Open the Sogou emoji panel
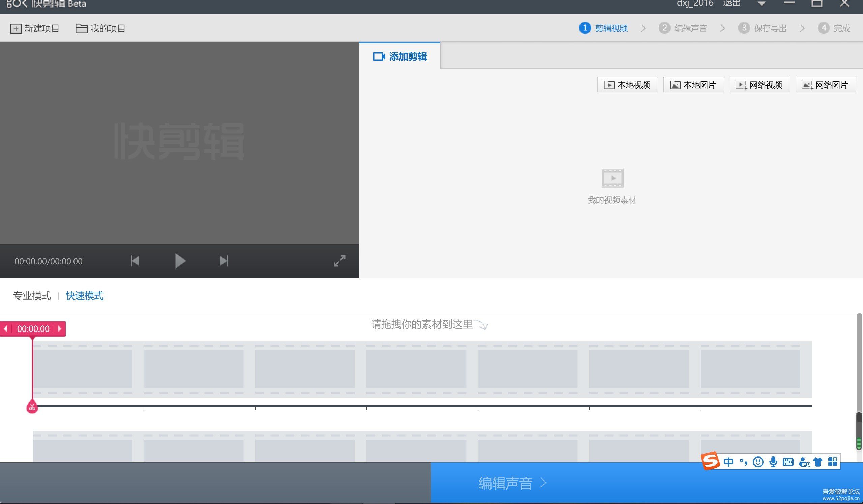The height and width of the screenshot is (504, 863). tap(758, 462)
